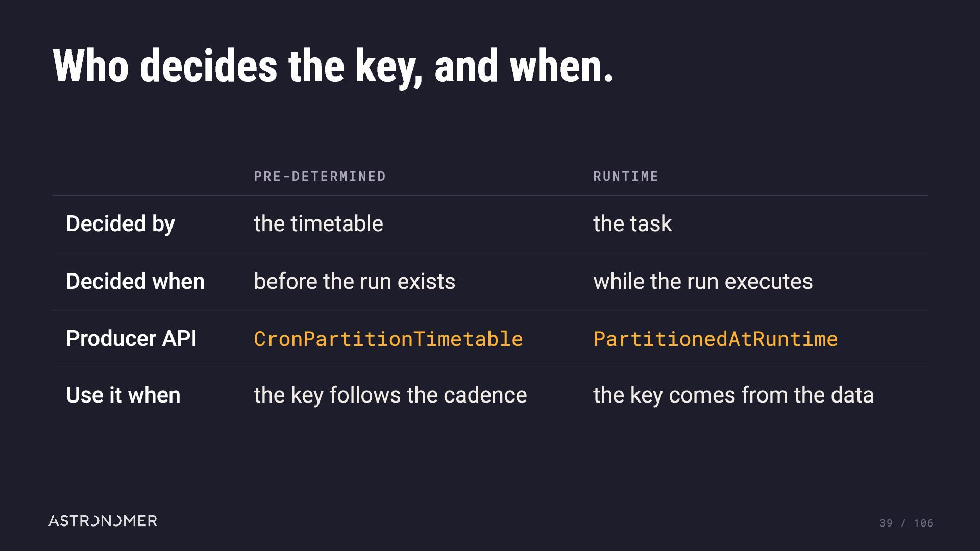This screenshot has width=980, height=551.
Task: Click the 'Decided when' row label
Action: click(x=135, y=281)
